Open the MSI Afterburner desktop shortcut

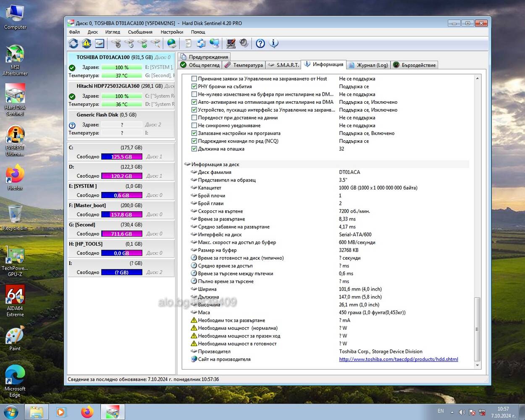15,60
